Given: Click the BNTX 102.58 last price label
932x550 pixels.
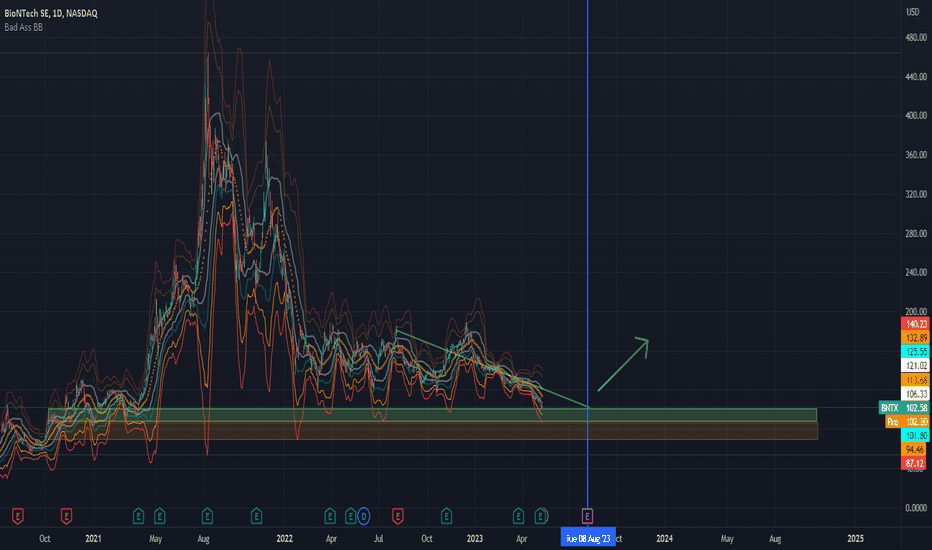Looking at the screenshot, I should click(x=904, y=408).
